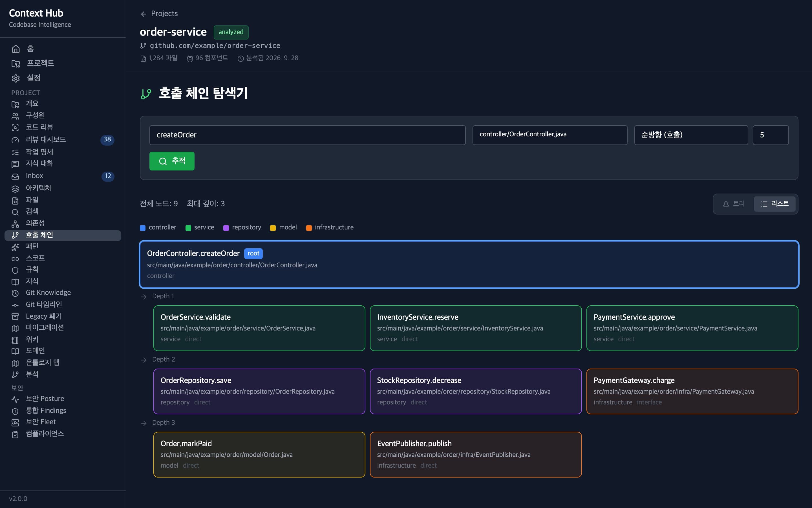Select the EventPublisher.publish node card
812x508 pixels.
[475, 455]
